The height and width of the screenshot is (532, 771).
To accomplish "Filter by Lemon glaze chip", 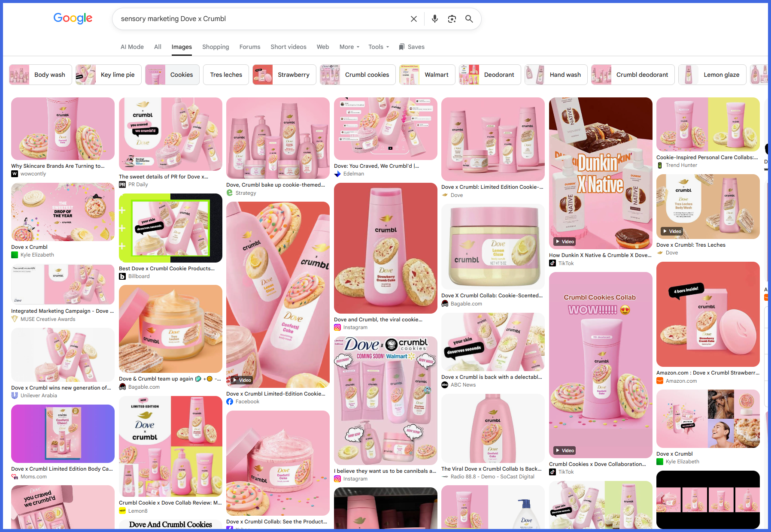I will coord(712,75).
